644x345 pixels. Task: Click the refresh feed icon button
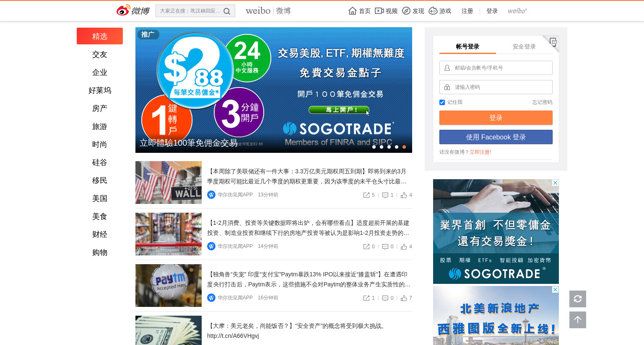click(x=578, y=299)
